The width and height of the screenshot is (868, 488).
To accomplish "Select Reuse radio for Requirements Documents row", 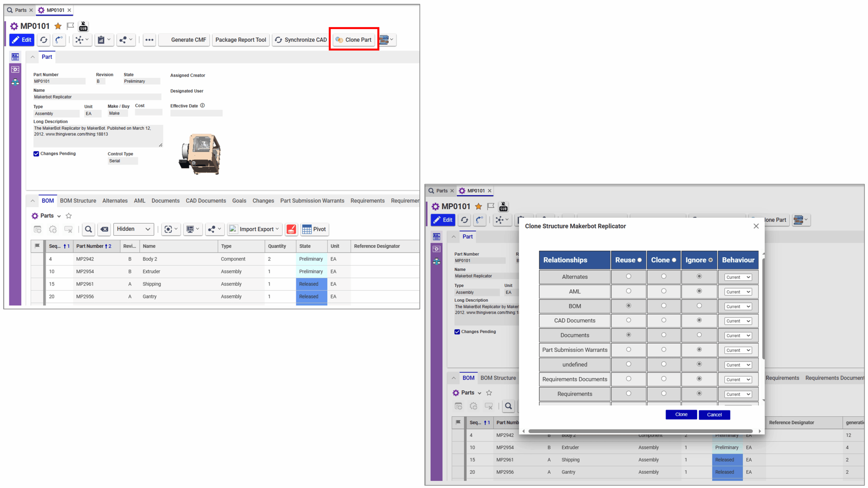I will pos(628,379).
